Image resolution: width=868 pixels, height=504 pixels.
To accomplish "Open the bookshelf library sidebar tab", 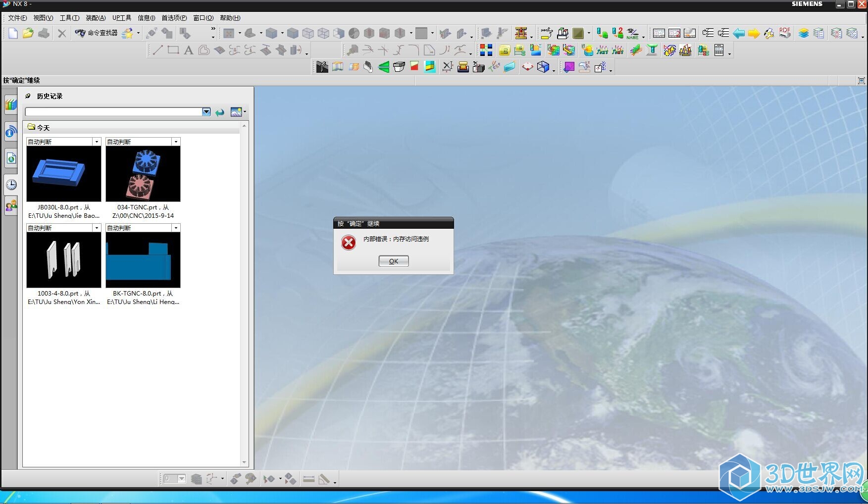I will click(11, 105).
